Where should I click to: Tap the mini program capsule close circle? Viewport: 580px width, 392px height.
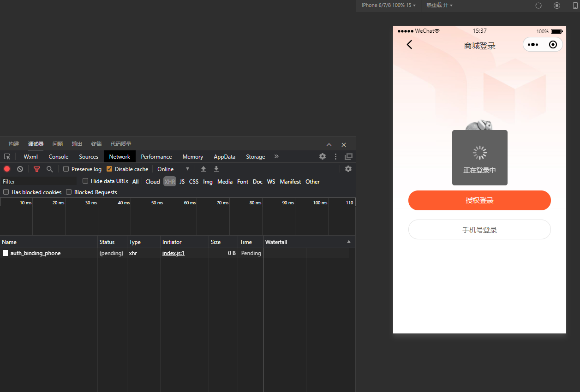[x=553, y=45]
